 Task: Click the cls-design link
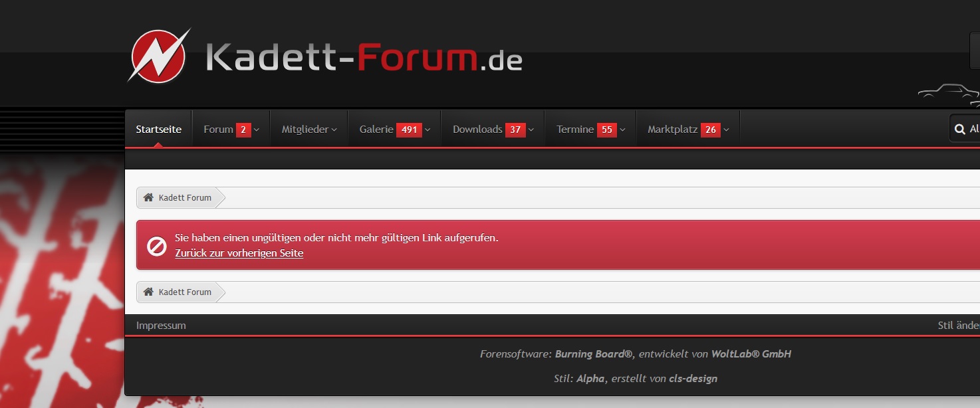693,379
